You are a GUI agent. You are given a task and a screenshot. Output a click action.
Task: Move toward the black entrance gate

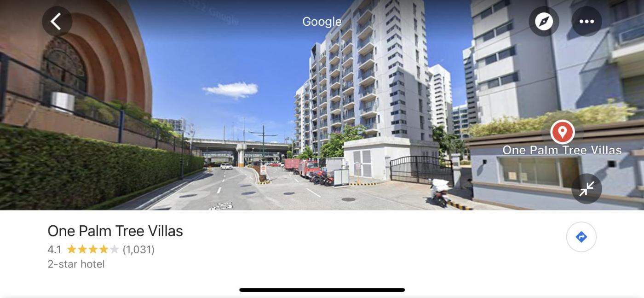[x=421, y=170]
